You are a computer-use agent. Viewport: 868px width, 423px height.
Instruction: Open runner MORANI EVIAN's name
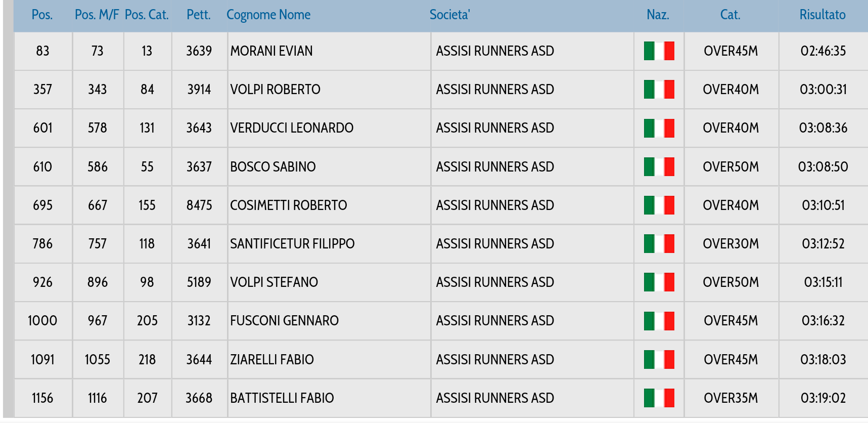[x=271, y=51]
